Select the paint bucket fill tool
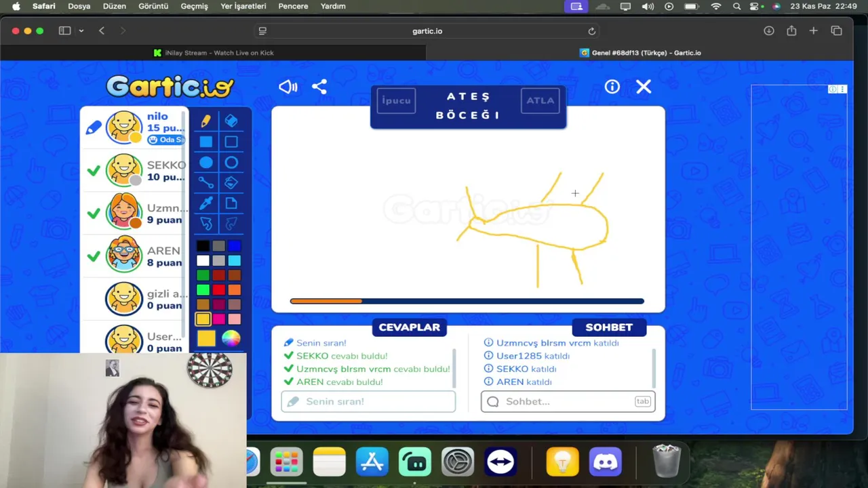This screenshot has width=868, height=488. (x=231, y=183)
